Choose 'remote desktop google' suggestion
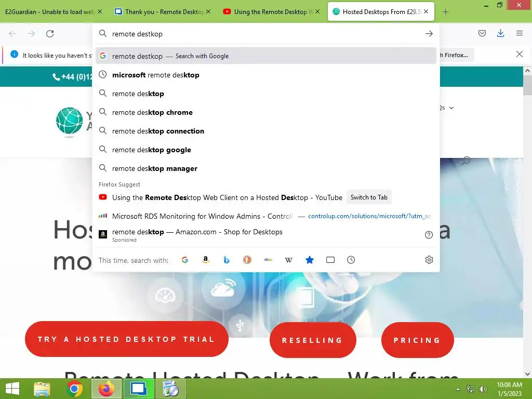This screenshot has width=532, height=399. pyautogui.click(x=265, y=150)
